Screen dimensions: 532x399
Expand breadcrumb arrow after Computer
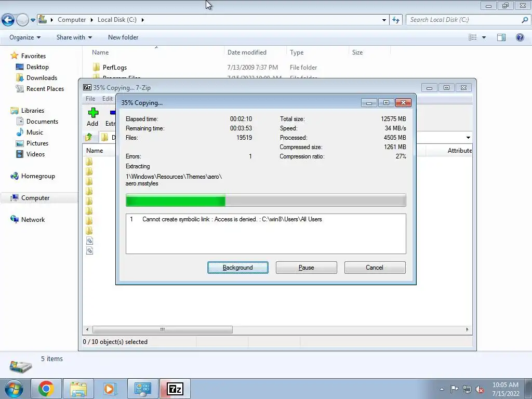(x=91, y=20)
